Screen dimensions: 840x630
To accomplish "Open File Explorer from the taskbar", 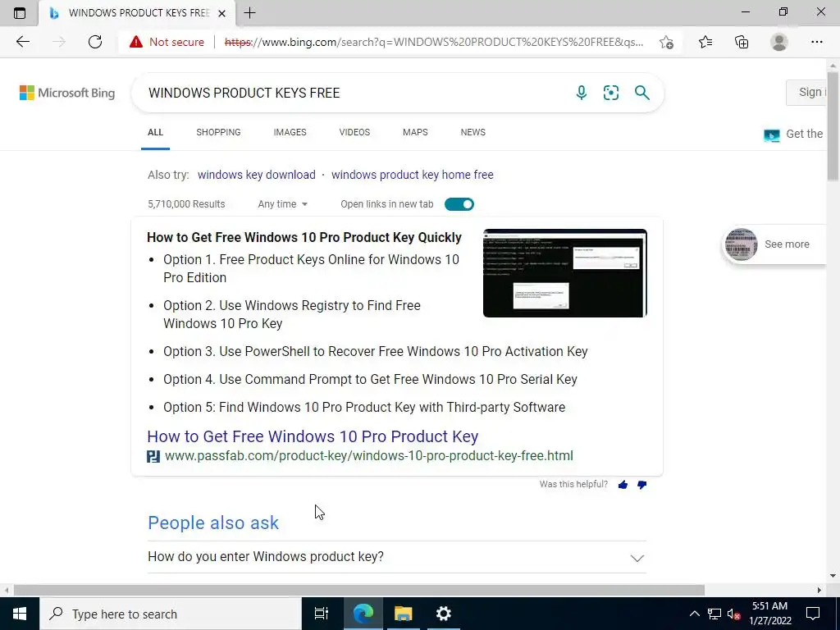I will point(403,614).
